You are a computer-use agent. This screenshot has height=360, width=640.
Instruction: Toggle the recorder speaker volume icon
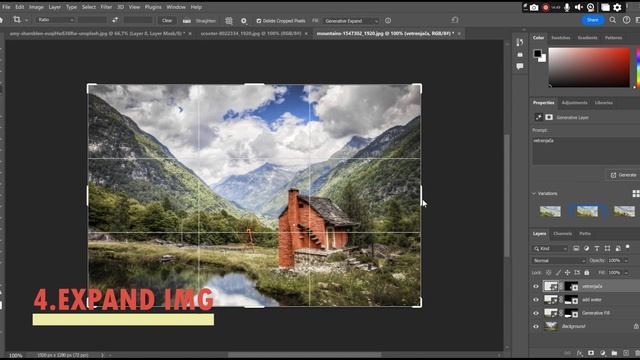coord(578,7)
